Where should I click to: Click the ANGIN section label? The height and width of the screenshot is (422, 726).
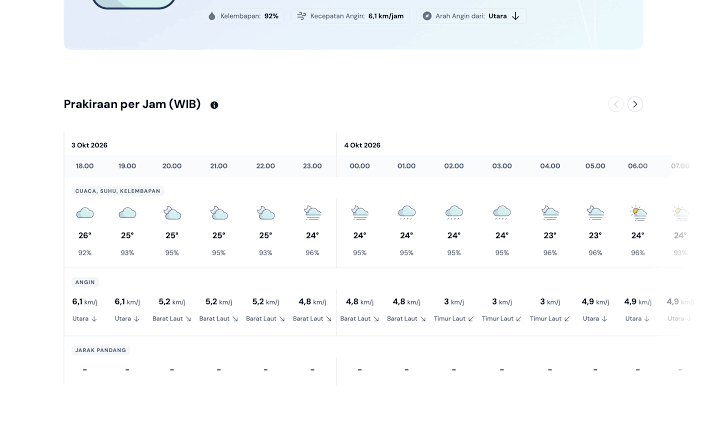click(x=85, y=282)
